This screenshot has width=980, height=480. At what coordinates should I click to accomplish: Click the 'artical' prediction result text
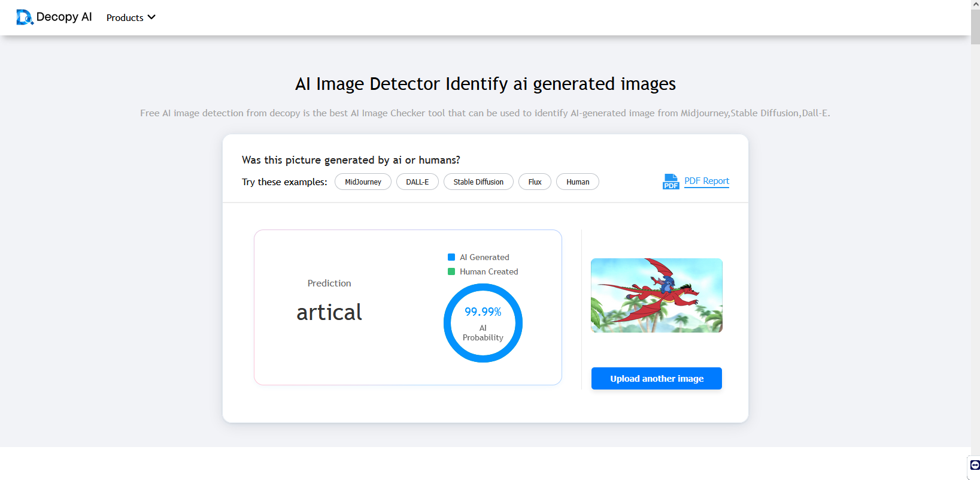(x=329, y=312)
